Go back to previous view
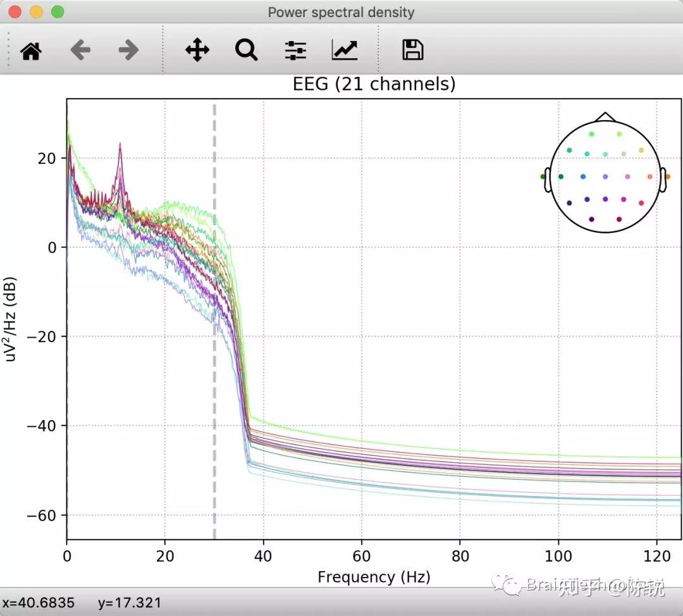 point(80,50)
